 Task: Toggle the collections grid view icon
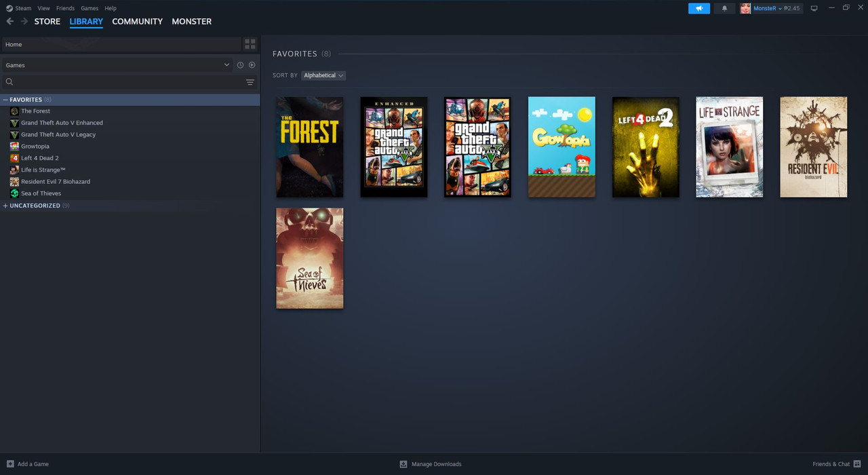click(x=250, y=44)
